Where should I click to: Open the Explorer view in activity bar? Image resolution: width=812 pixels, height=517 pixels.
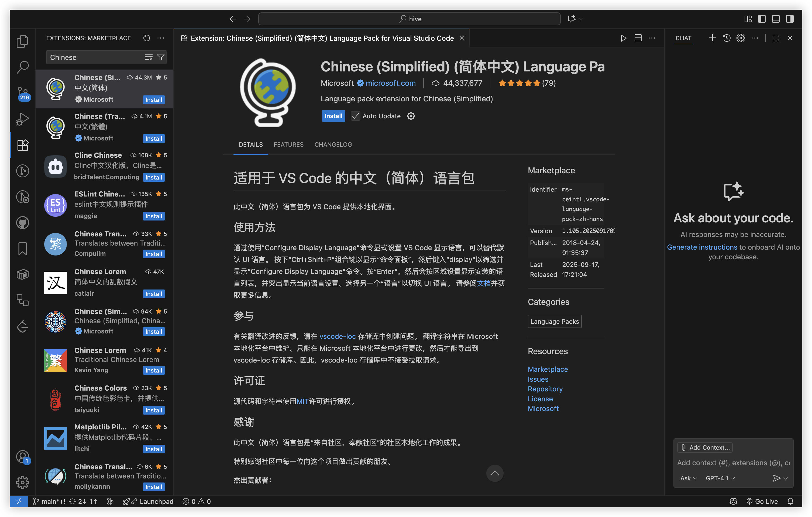pos(22,41)
